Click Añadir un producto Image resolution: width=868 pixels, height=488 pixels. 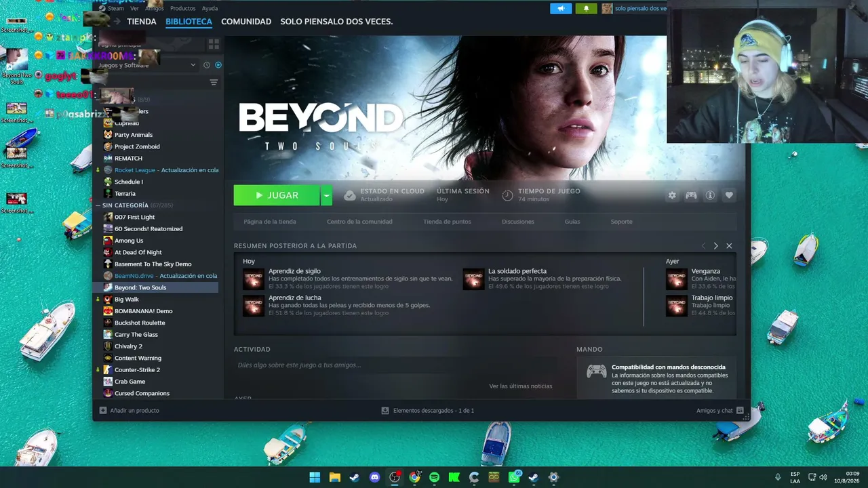[130, 411]
